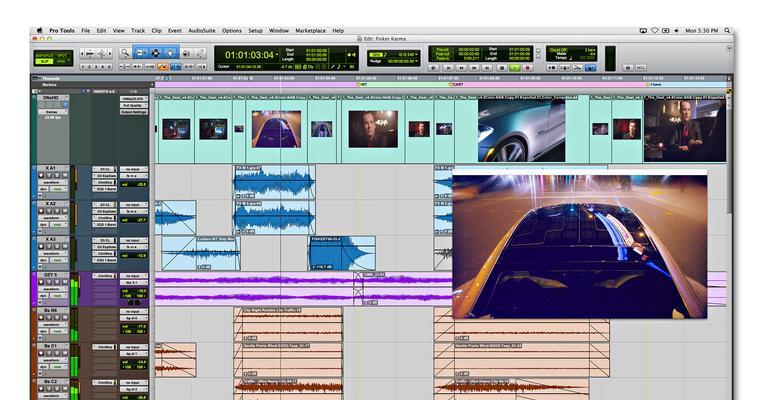Toggle the blue Link Timeline and Edit Selection button
Image resolution: width=767 pixels, height=400 pixels.
(176, 67)
